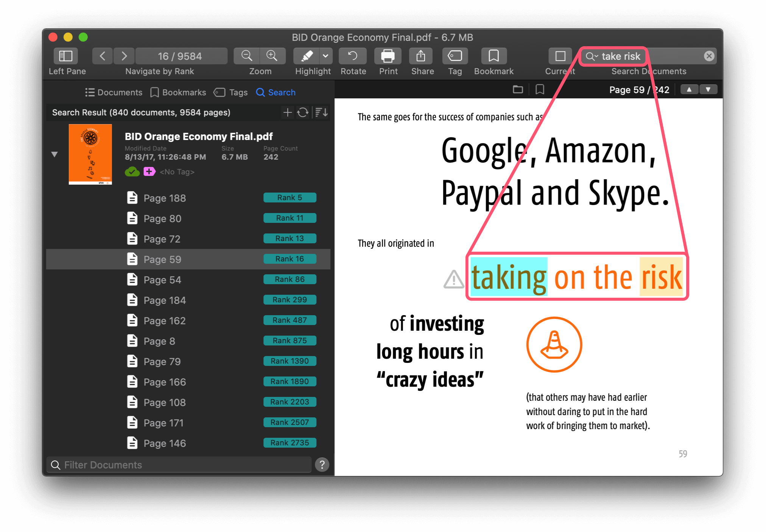Select the Highlight tool
766x532 pixels.
[x=307, y=56]
